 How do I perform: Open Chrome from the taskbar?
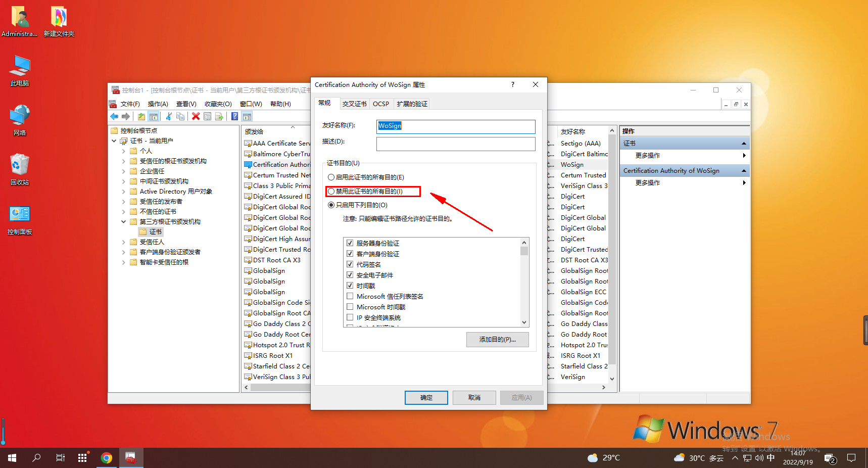point(107,458)
